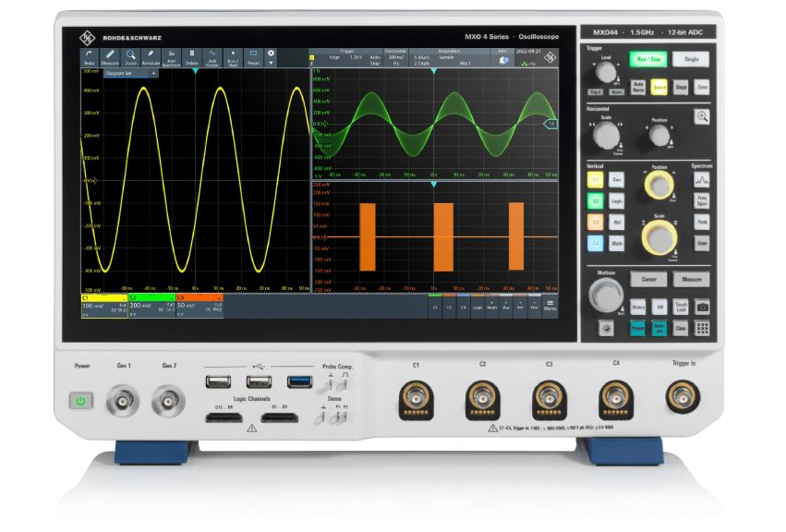Click the Delete trash icon
The image size is (786, 532).
tap(191, 57)
